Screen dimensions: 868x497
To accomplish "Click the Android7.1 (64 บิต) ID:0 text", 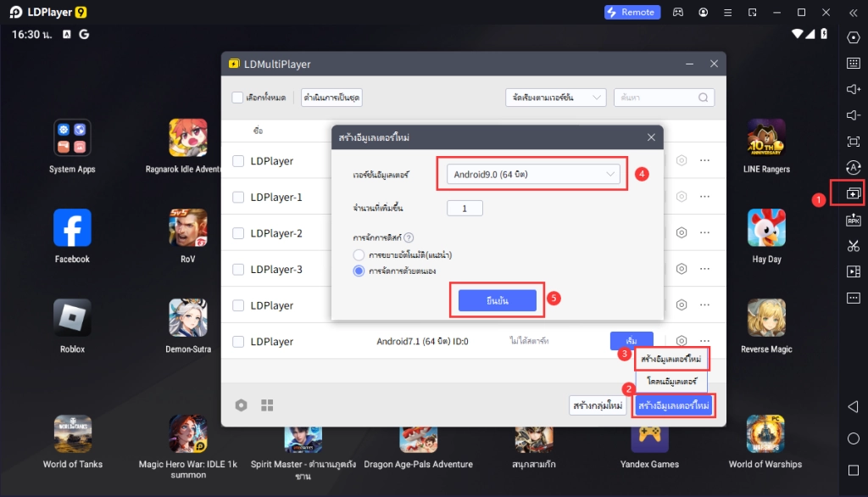I will click(422, 341).
